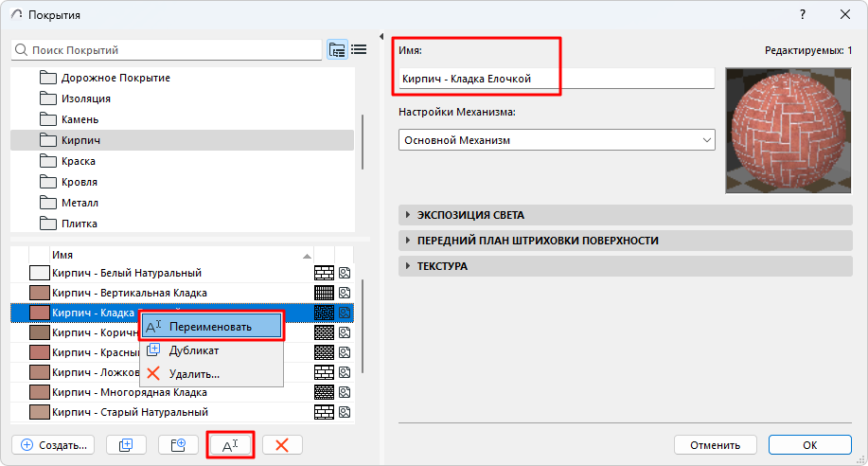This screenshot has height=466, width=868.
Task: Expand the ТЕКСТУРА section
Action: [625, 266]
